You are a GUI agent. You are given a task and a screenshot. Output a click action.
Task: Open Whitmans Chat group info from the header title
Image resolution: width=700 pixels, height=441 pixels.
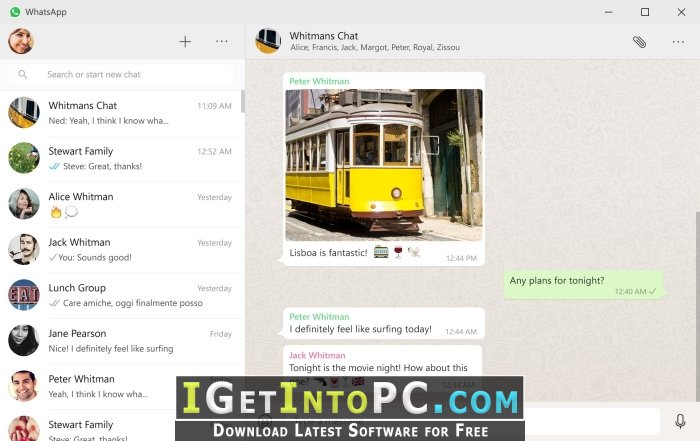point(324,36)
